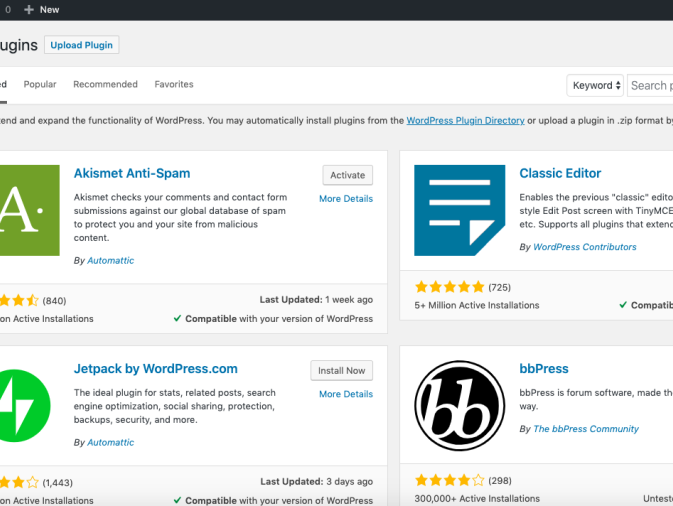
Task: Click Automattic author link under Akismet
Action: pos(111,261)
